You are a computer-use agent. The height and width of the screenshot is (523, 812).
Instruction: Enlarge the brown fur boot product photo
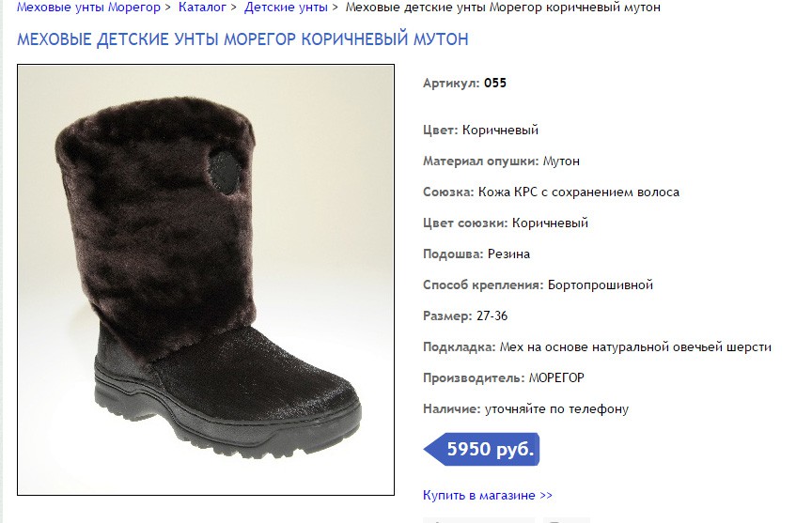click(x=206, y=280)
